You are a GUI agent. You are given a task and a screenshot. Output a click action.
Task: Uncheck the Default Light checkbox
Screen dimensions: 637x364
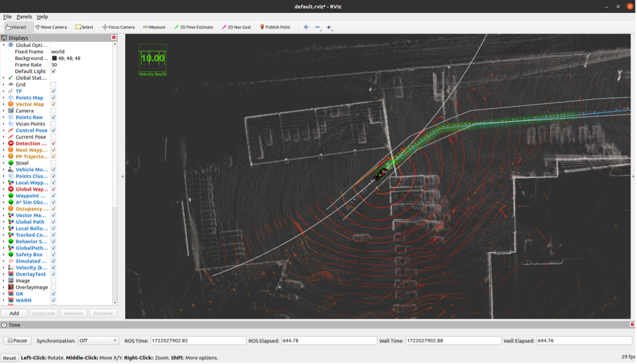pos(53,71)
